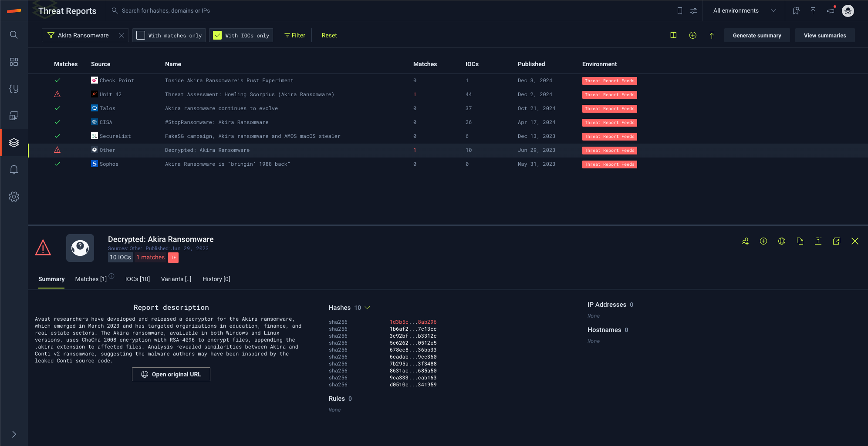The height and width of the screenshot is (446, 868).
Task: Open the All environments dropdown
Action: click(x=744, y=11)
